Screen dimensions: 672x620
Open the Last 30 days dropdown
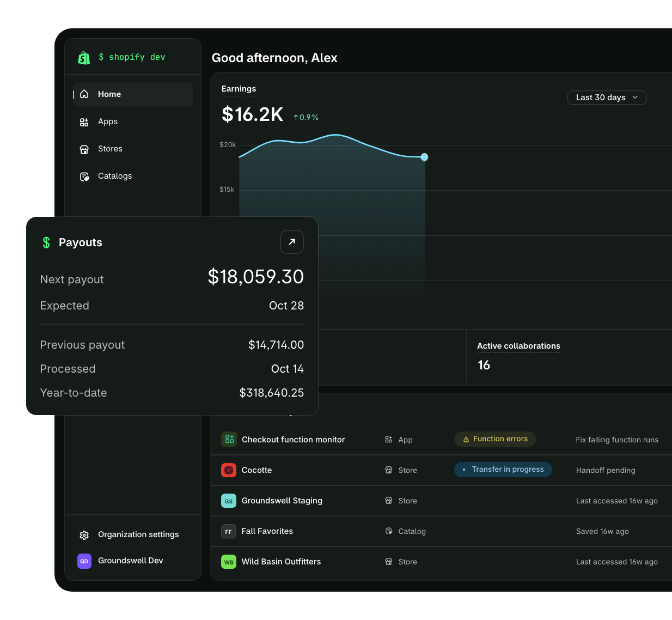point(607,98)
